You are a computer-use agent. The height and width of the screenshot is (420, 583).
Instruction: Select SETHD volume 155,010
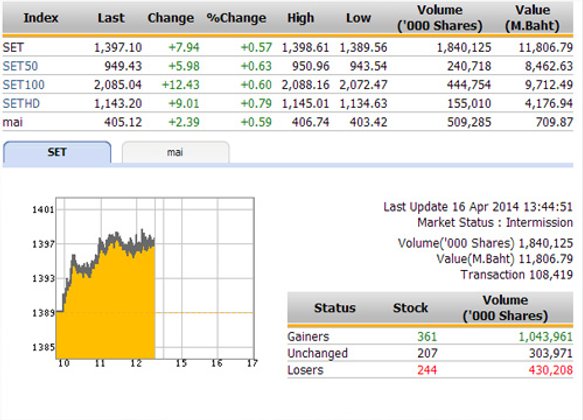[x=469, y=103]
